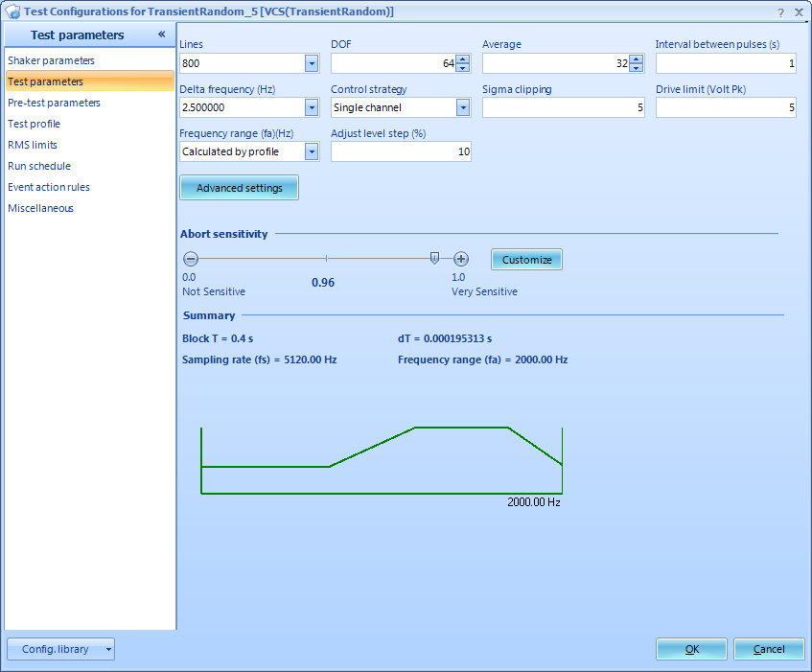Image resolution: width=812 pixels, height=672 pixels.
Task: Click the dT = 0.000195313 s text
Action: pos(445,338)
